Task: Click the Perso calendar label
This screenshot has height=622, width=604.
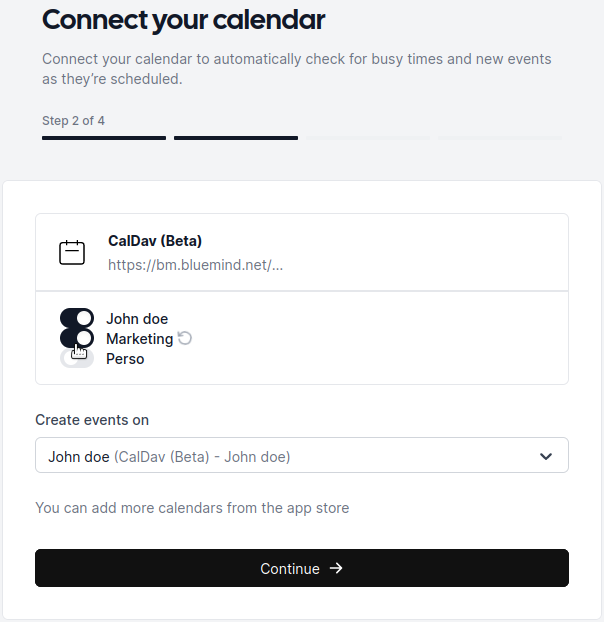Action: (x=125, y=359)
